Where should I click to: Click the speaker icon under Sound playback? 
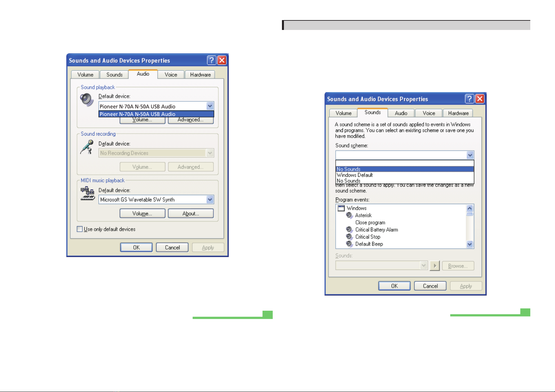tap(87, 99)
